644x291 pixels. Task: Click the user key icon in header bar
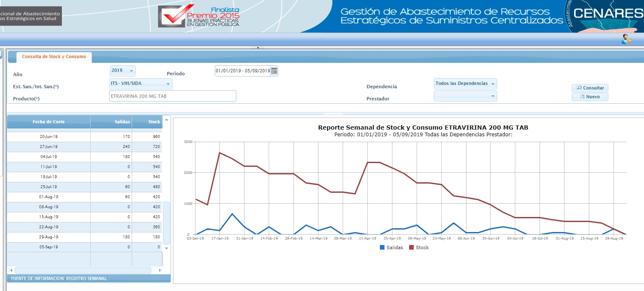[626, 39]
